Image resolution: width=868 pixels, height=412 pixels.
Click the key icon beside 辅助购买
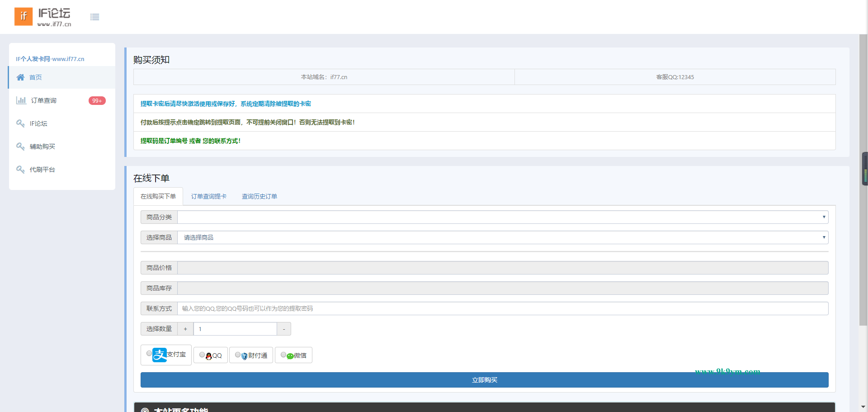20,147
